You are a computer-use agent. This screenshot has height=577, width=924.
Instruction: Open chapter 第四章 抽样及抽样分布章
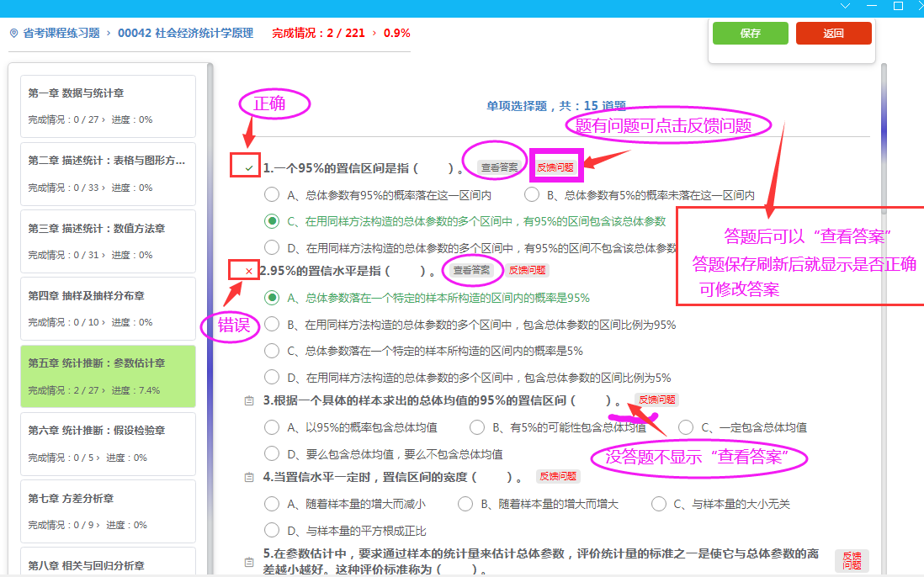tap(109, 309)
